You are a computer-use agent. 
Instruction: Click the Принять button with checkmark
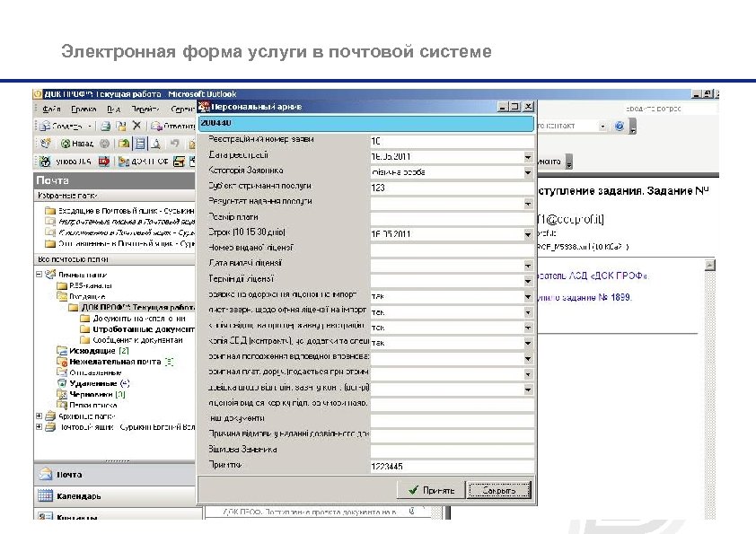click(431, 490)
